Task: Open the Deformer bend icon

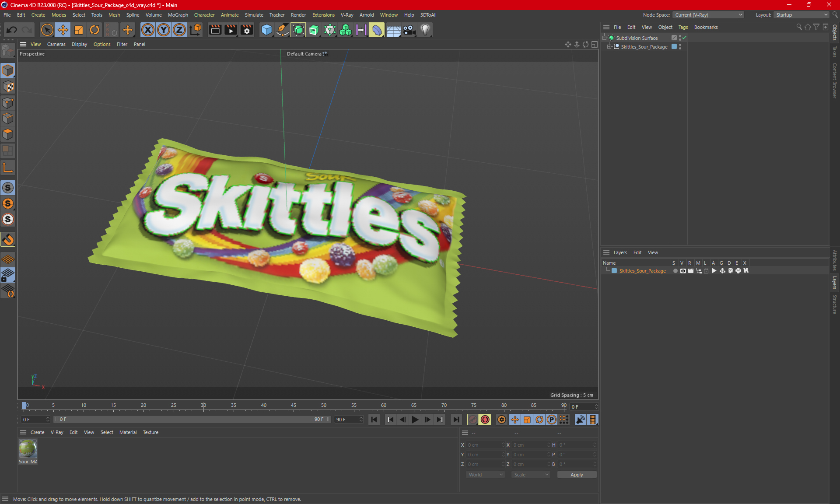Action: (x=377, y=30)
